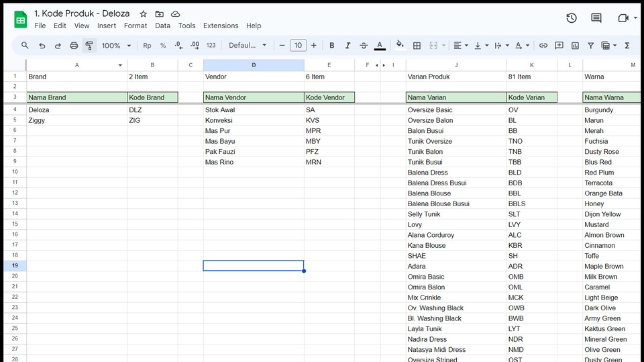Open more number formats 123

pos(211,45)
